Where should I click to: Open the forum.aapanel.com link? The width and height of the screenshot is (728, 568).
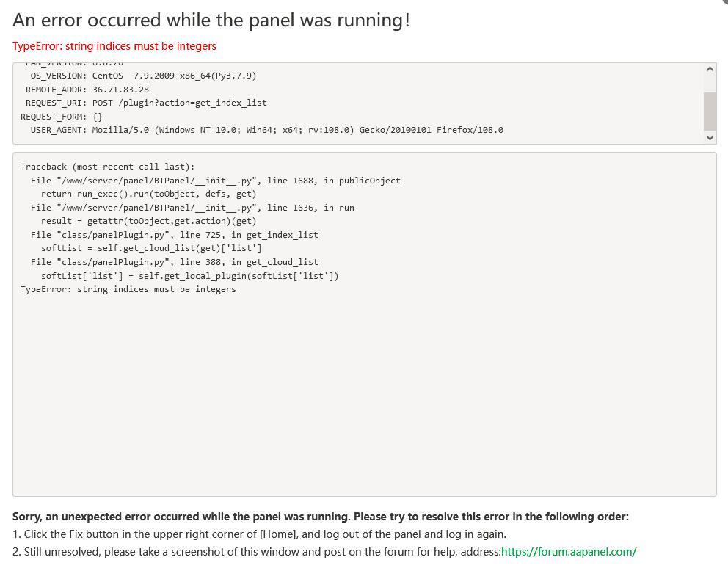[x=569, y=552]
